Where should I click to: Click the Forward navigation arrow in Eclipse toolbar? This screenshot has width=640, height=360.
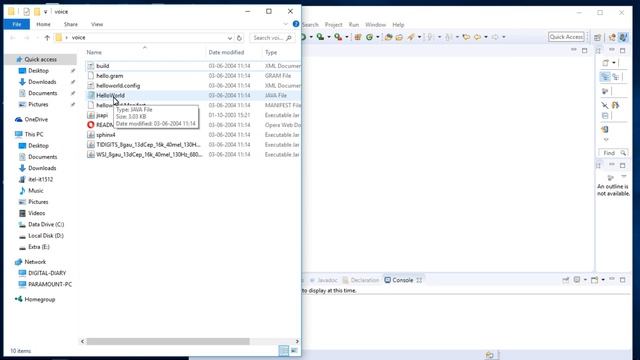point(495,37)
